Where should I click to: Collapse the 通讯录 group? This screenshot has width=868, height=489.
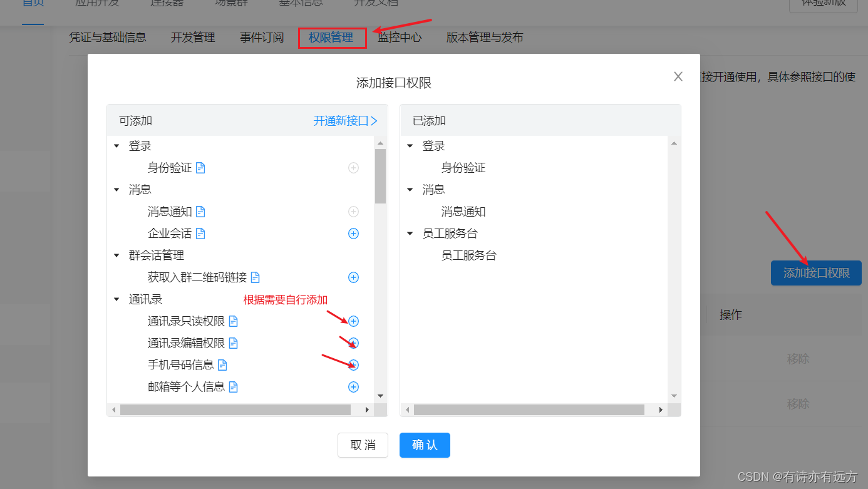point(116,299)
